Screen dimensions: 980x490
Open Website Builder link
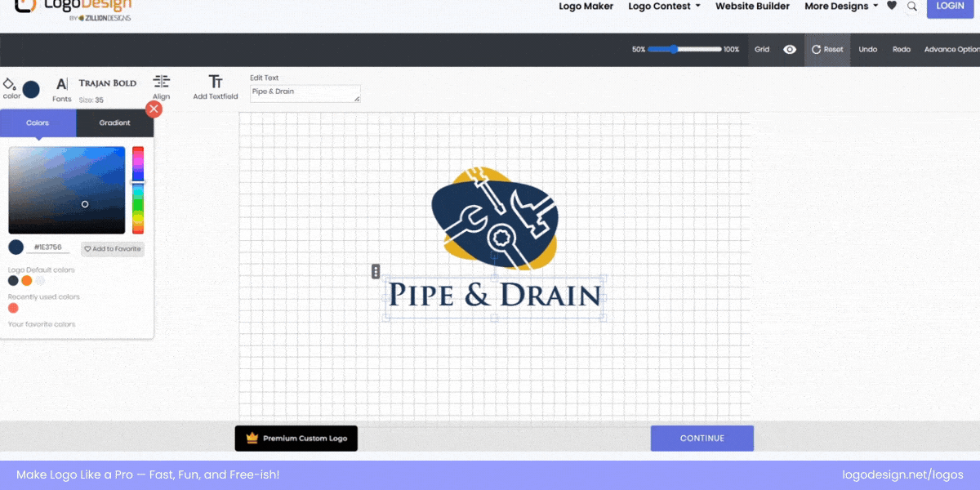(x=752, y=7)
